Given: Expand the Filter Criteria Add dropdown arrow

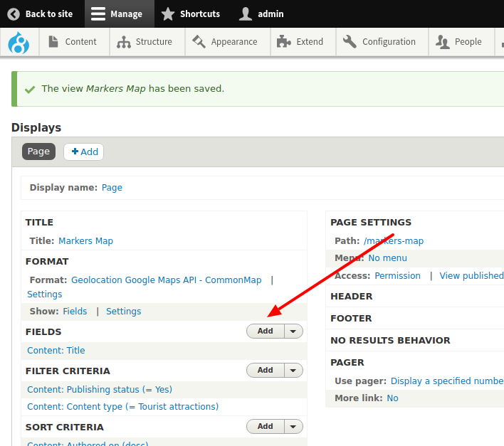Looking at the screenshot, I should click(x=294, y=371).
